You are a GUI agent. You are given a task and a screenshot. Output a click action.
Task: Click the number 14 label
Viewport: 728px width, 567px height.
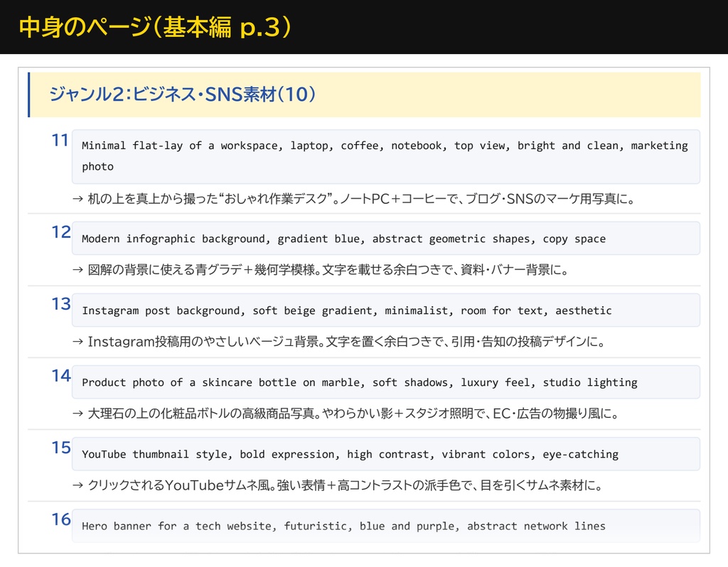[x=61, y=376]
